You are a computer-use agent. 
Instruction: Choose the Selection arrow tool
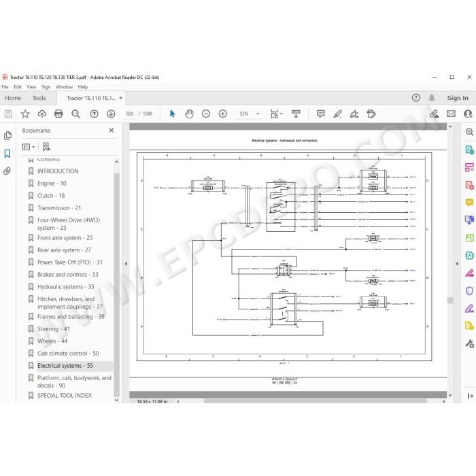173,114
